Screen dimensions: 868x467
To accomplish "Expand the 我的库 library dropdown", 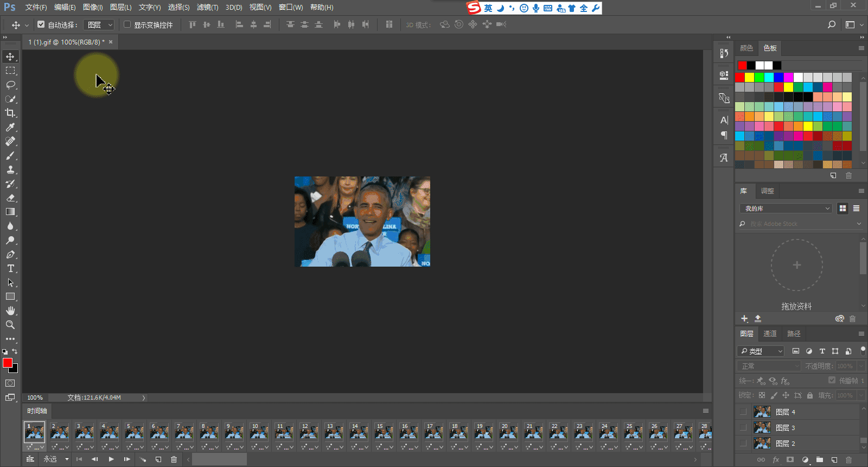I will click(786, 209).
